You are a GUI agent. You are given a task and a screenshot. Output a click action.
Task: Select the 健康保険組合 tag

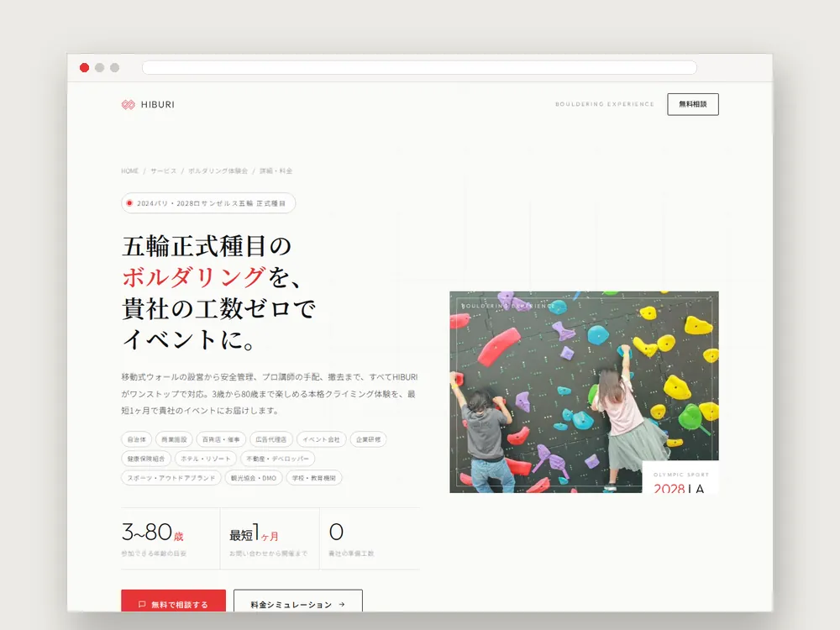point(146,459)
